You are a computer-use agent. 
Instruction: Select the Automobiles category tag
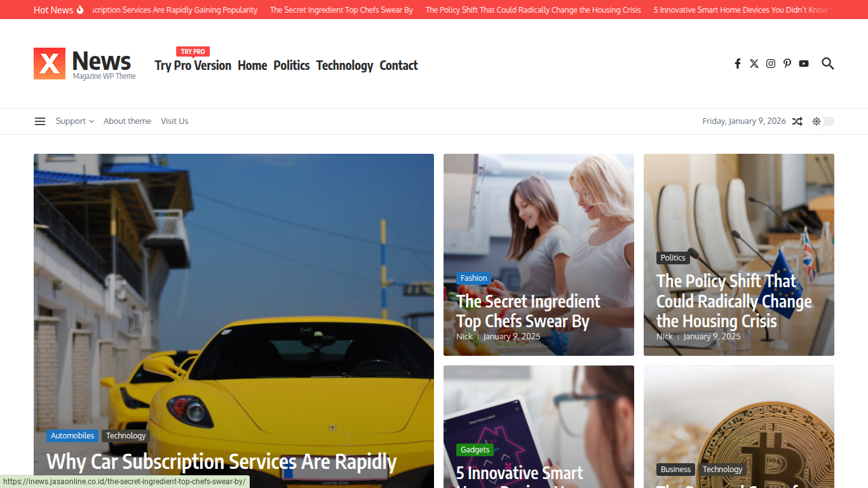(72, 436)
